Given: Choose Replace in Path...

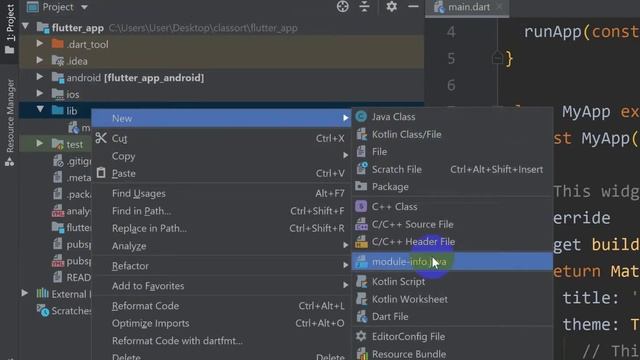Looking at the screenshot, I should click(221, 228).
